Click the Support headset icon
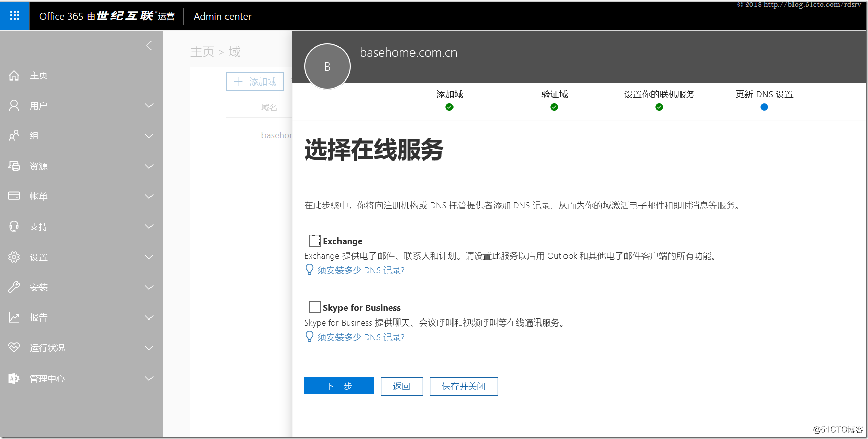The image size is (868, 439). 14,226
